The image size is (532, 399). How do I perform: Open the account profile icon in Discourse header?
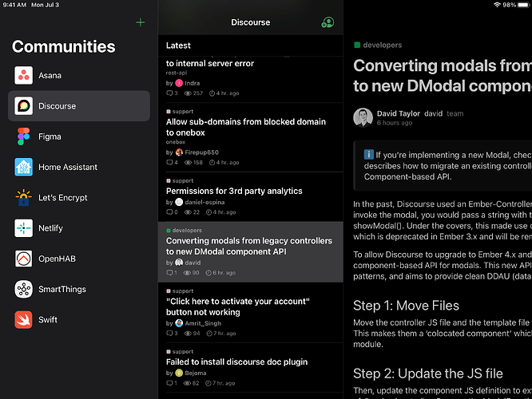click(328, 22)
